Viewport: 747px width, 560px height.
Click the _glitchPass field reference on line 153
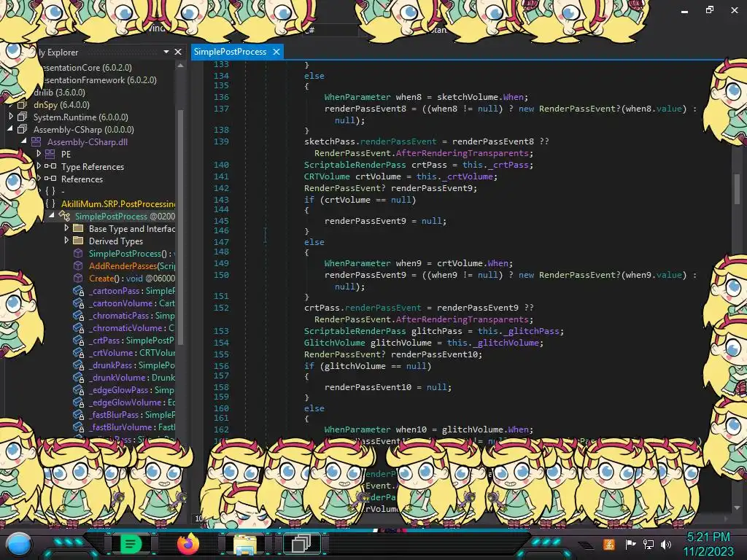click(x=531, y=331)
